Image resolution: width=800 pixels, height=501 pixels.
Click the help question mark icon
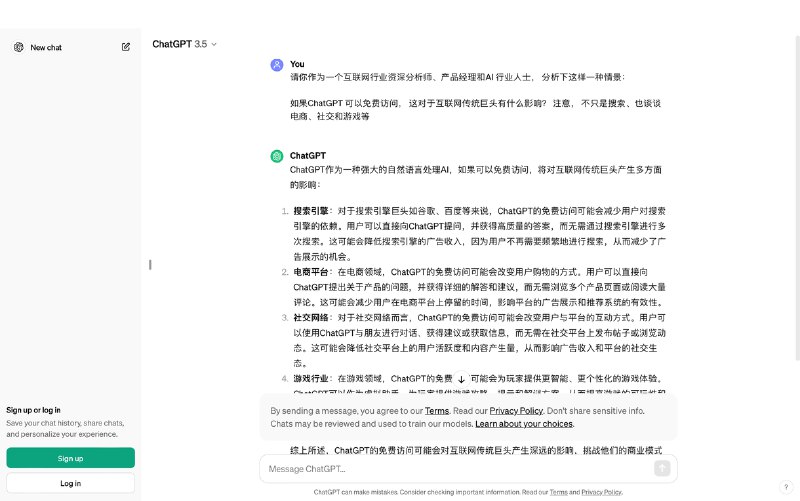coord(786,487)
